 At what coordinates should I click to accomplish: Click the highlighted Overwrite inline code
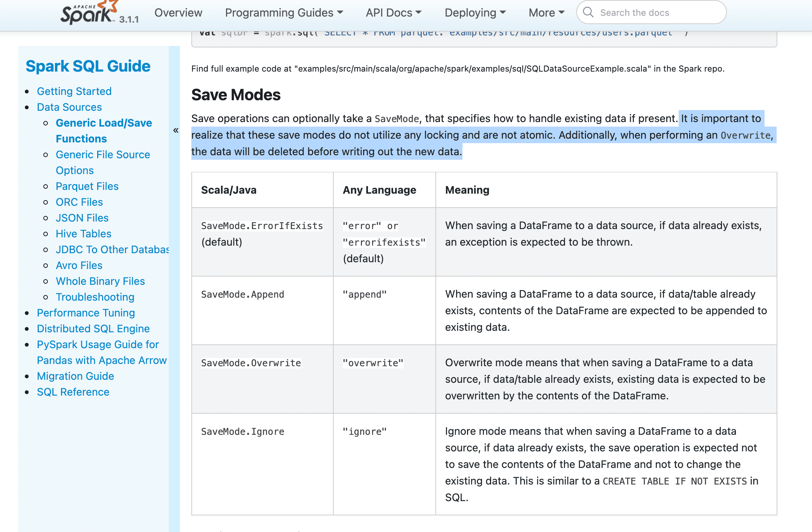click(746, 135)
